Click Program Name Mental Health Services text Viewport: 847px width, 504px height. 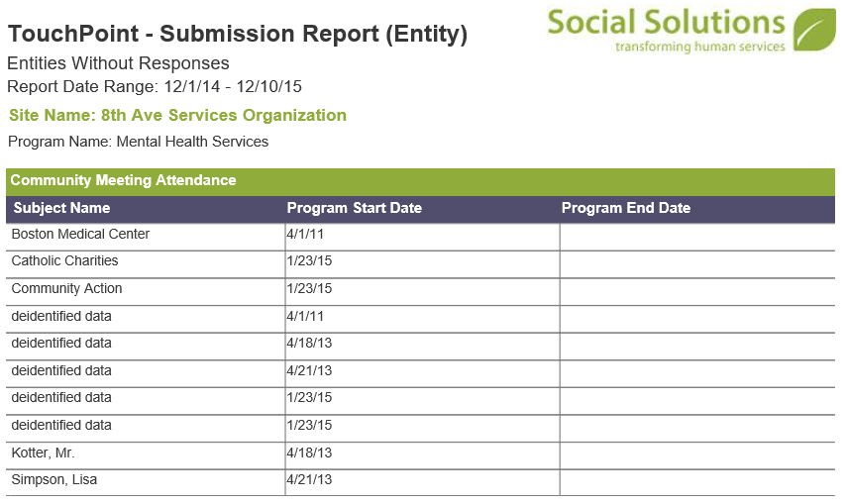pos(139,142)
